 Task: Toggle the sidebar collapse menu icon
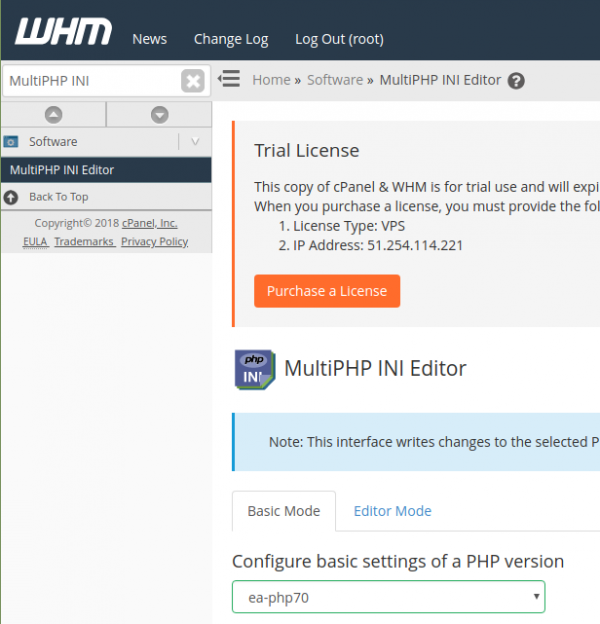coord(229,79)
